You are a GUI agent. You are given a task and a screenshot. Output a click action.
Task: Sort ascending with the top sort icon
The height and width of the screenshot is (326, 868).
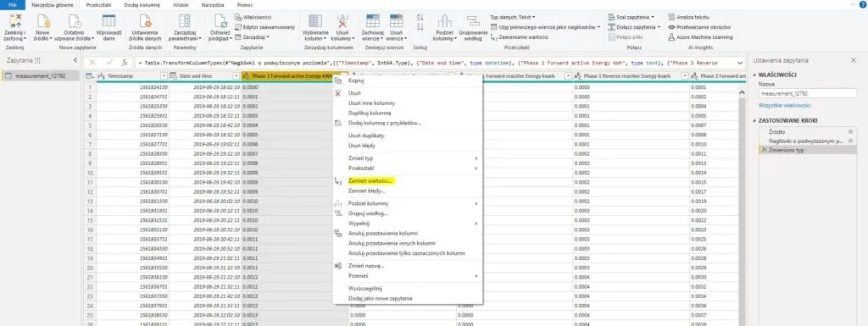[x=420, y=17]
